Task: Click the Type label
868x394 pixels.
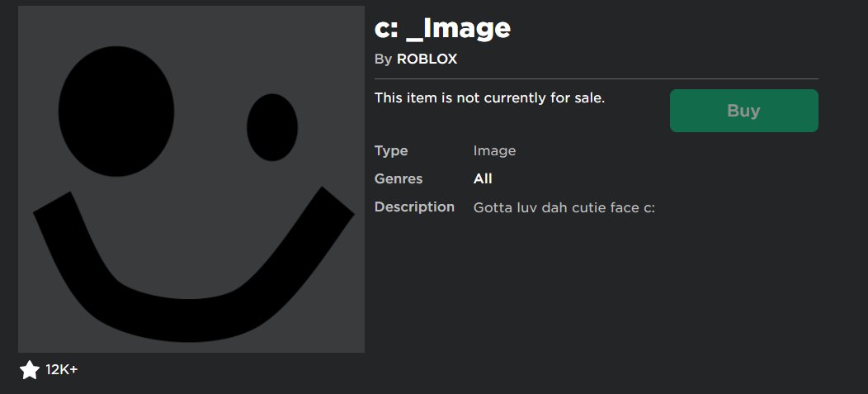Action: (x=391, y=150)
